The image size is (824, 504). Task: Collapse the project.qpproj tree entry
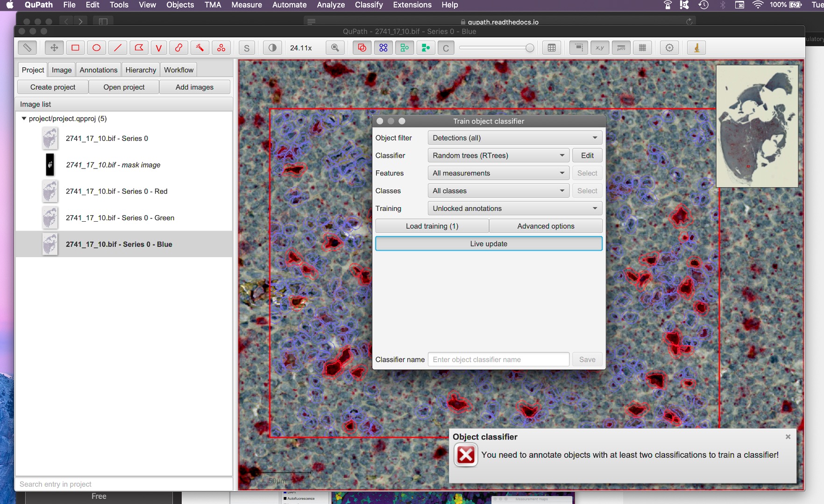[24, 119]
